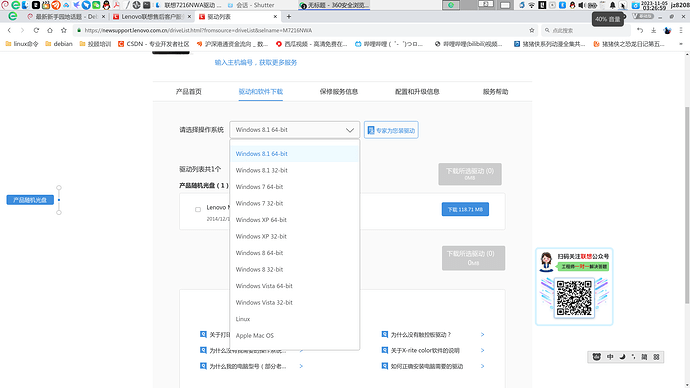690x388 pixels.
Task: Open linux命令 bookmarks folder
Action: 22,44
